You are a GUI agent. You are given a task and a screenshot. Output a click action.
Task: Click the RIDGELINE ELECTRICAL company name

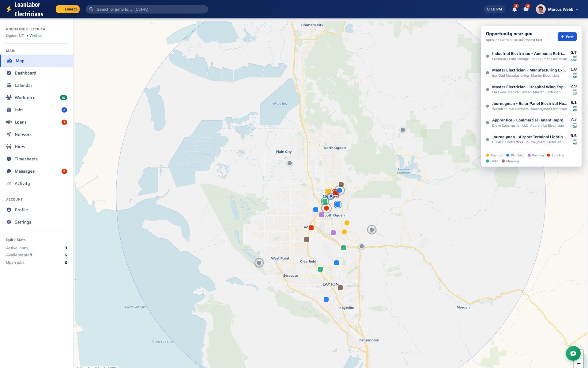[27, 29]
